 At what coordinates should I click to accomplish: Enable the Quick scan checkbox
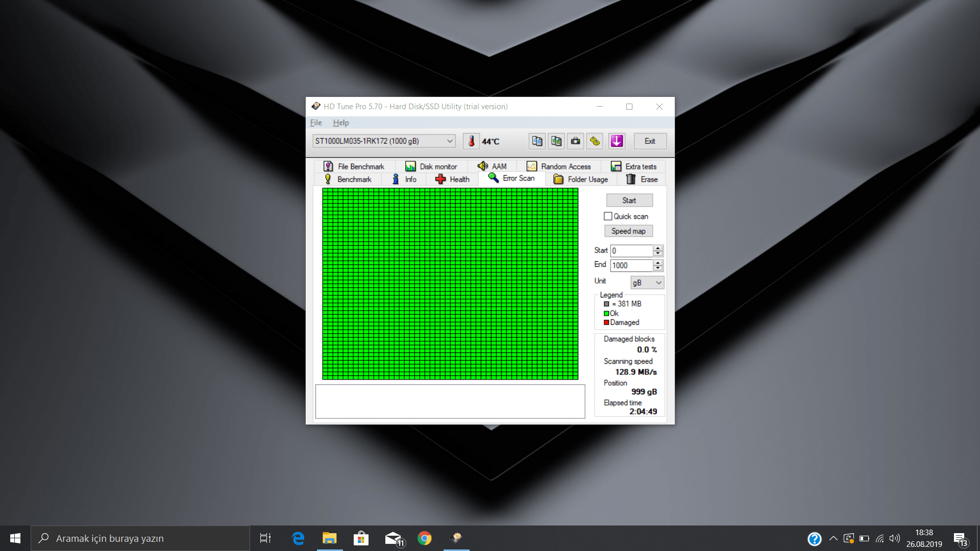point(608,216)
